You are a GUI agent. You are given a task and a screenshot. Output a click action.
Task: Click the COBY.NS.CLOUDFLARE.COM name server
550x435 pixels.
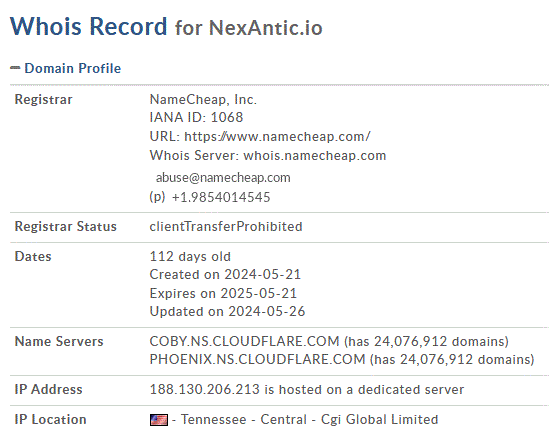click(x=244, y=341)
